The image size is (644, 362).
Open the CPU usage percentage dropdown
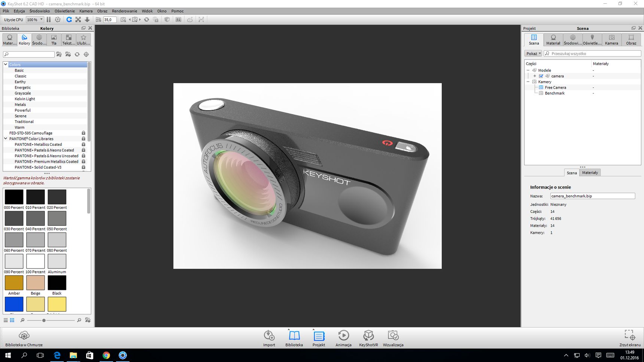35,19
